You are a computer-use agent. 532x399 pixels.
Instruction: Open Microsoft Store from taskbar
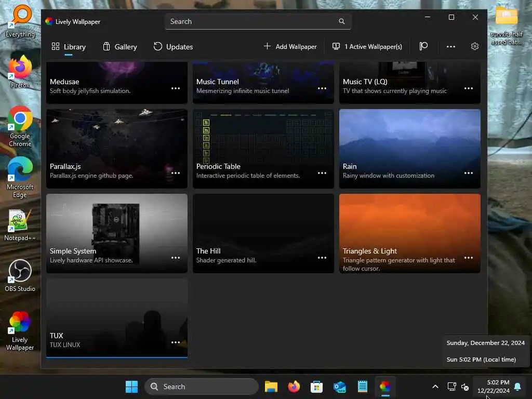(316, 387)
